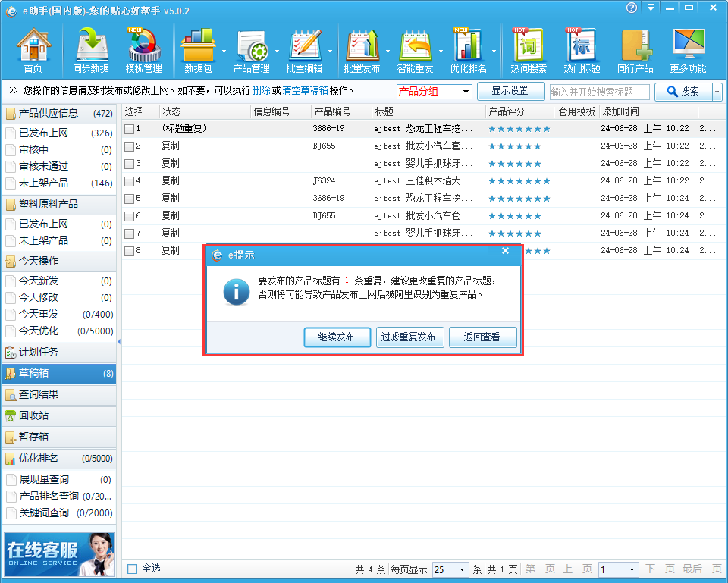Viewport: 728px width, 583px height.
Task: Open 热词搜索 hot keyword search
Action: coord(529,51)
